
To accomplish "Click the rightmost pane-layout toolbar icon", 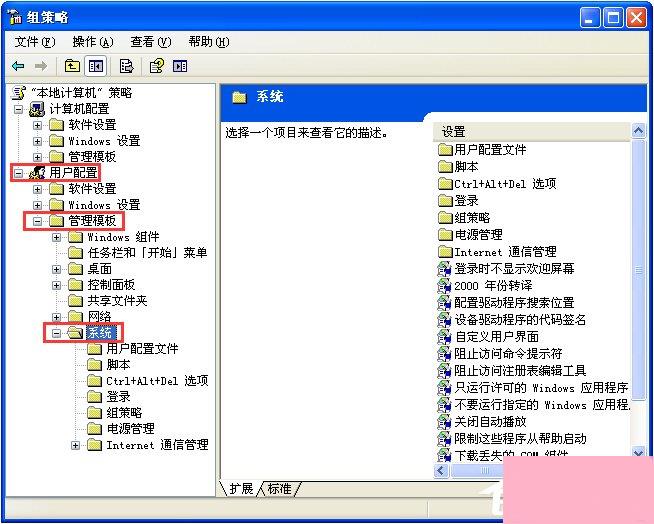I will [180, 66].
